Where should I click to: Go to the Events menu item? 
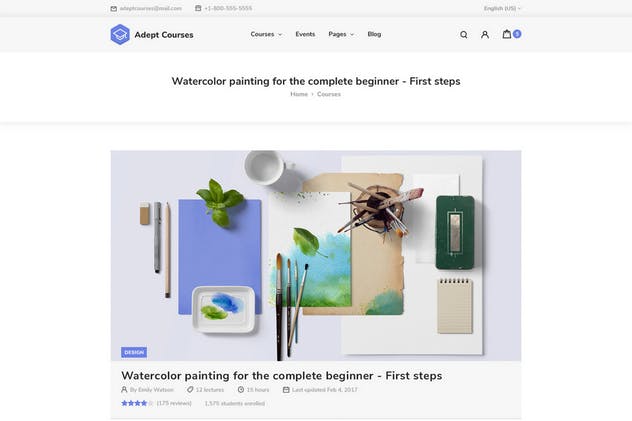coord(305,34)
